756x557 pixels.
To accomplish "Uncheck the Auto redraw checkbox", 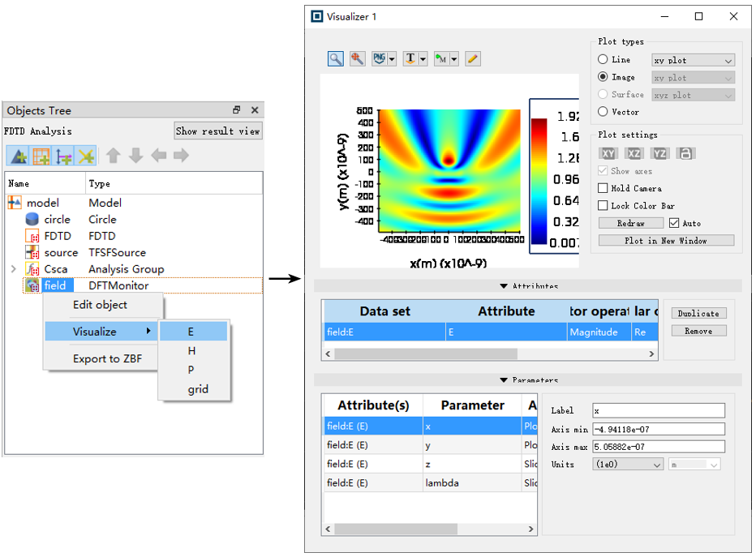I will click(x=673, y=223).
